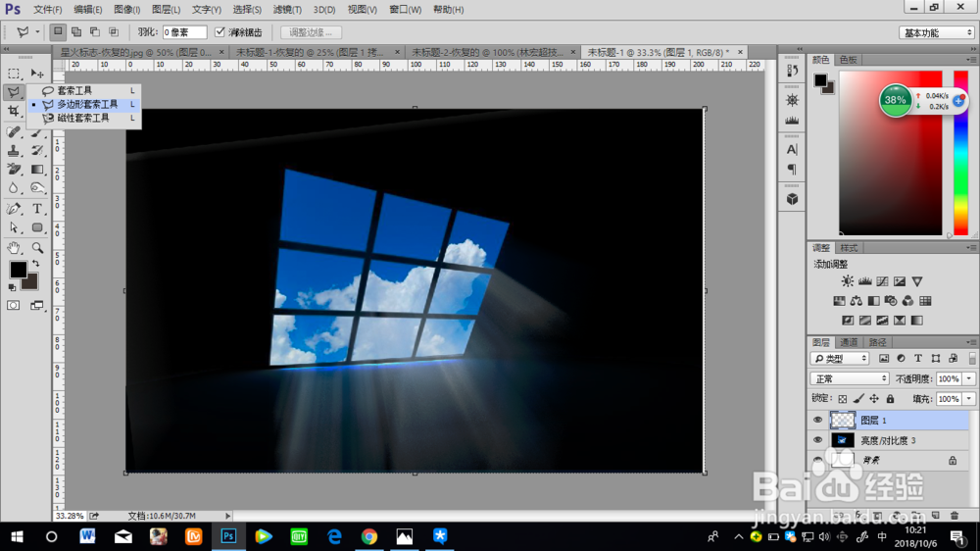Select the Gradient tool
Image resolution: width=980 pixels, height=551 pixels.
pos(37,170)
